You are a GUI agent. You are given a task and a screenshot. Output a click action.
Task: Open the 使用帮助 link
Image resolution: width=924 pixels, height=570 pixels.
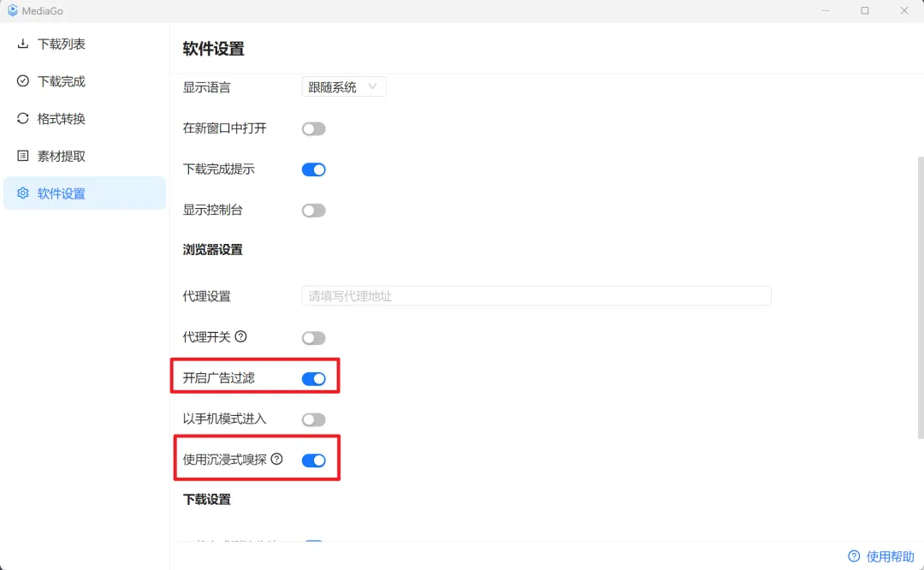point(880,556)
